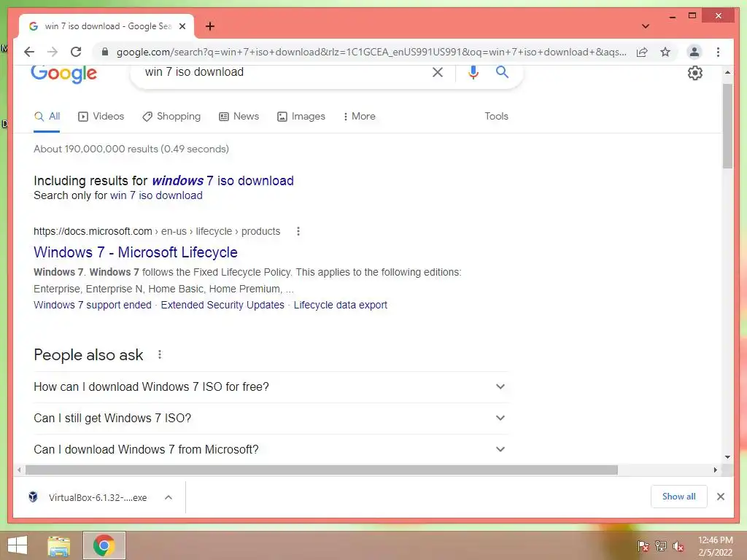Click the vertical scrollbar down arrow
This screenshot has width=747, height=560.
[x=727, y=457]
